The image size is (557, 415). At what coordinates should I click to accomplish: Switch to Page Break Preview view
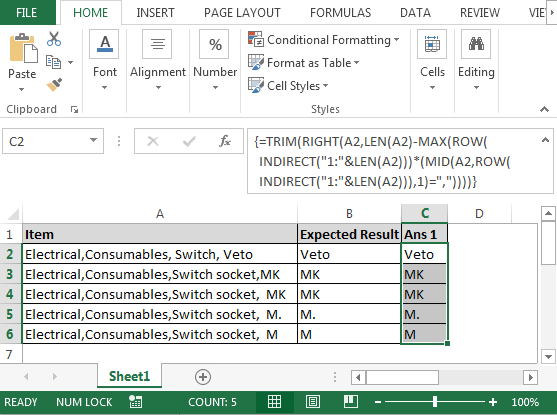pos(351,402)
